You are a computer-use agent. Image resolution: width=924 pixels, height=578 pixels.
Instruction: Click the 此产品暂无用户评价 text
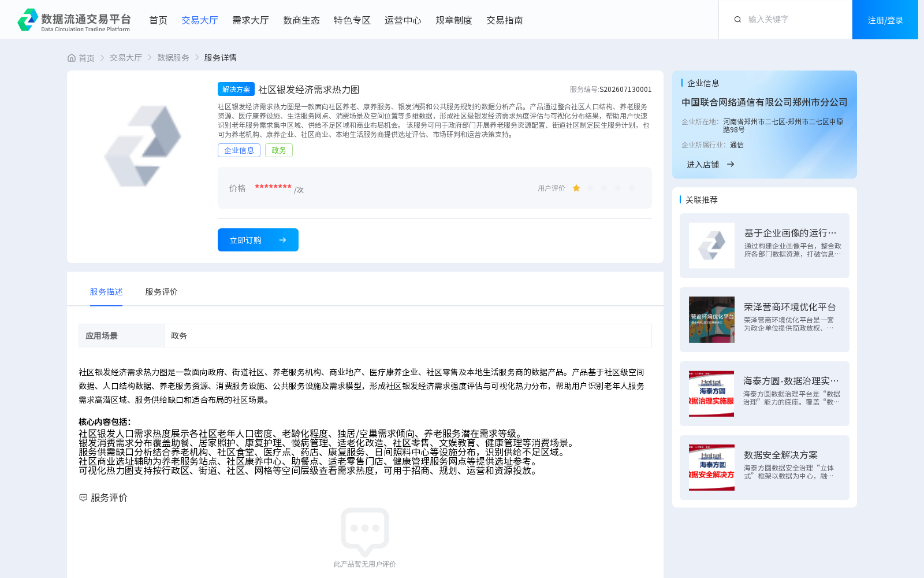point(365,564)
